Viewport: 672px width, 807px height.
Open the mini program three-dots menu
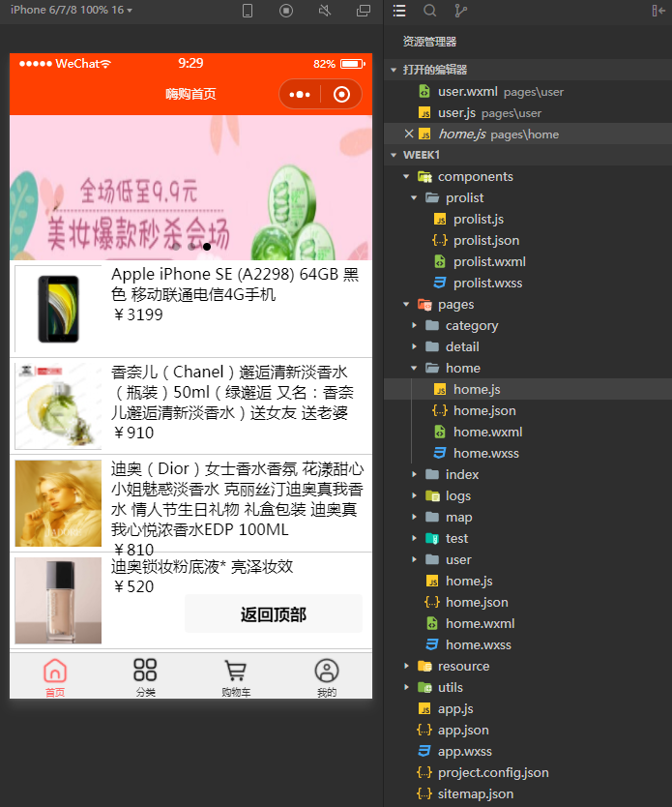click(300, 94)
